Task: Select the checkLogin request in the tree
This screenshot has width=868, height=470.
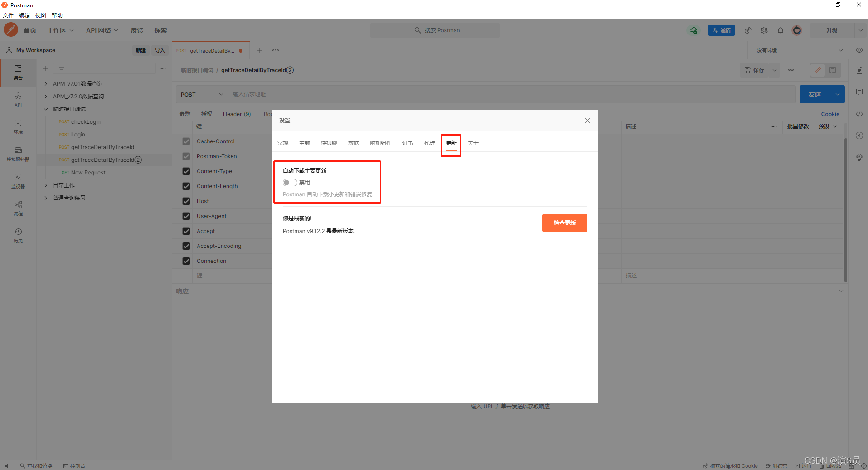Action: coord(86,122)
